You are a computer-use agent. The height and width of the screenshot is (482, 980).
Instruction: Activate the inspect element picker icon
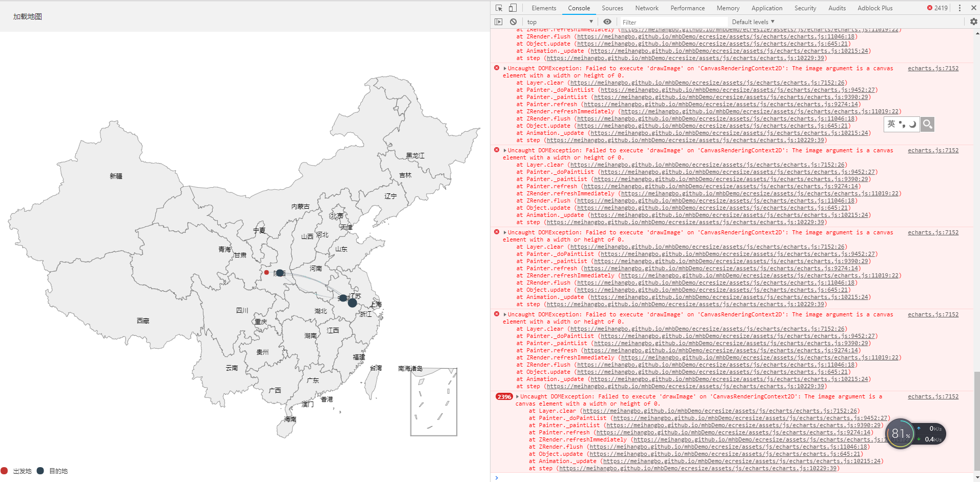[499, 8]
